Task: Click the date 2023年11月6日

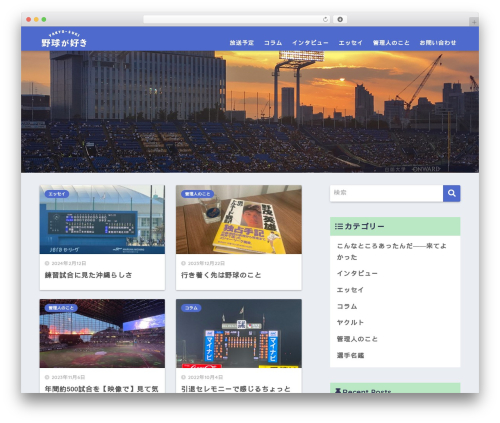Action: click(68, 377)
